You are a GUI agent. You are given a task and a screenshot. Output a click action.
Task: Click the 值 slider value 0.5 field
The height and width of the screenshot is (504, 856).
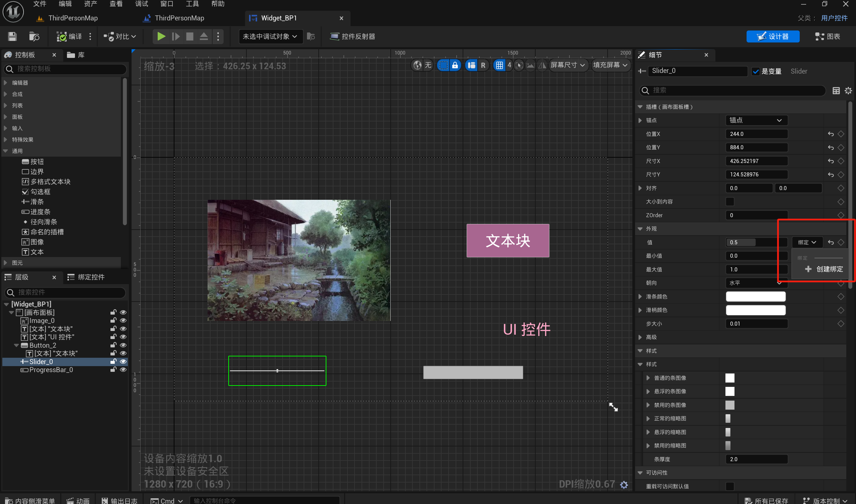pos(757,243)
